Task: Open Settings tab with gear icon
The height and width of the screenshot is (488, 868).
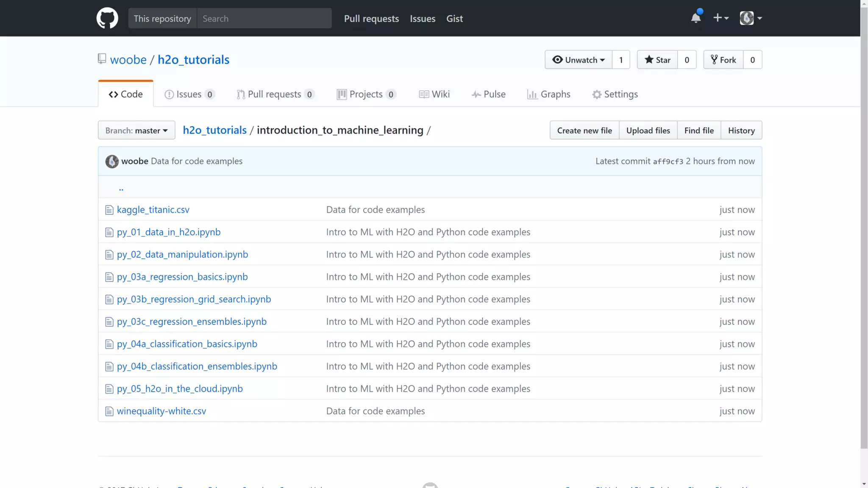Action: [615, 94]
